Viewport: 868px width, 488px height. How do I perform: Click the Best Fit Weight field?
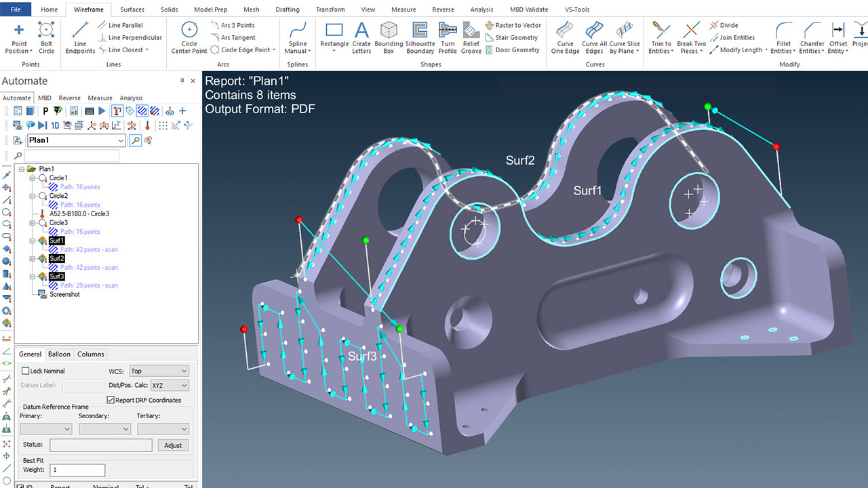(x=77, y=470)
